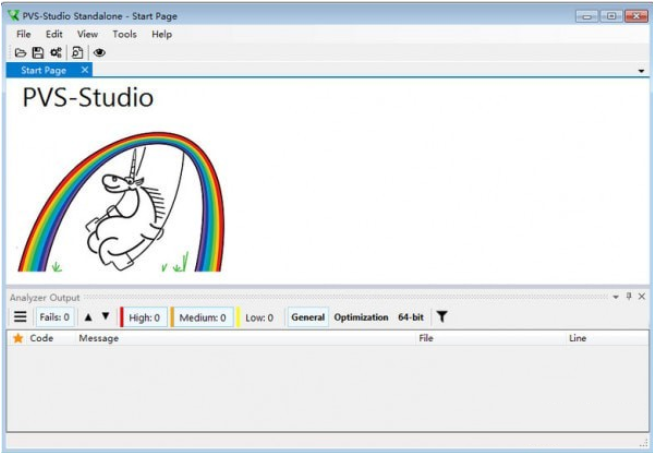Image resolution: width=653 pixels, height=453 pixels.
Task: Toggle Medium severity messages filter
Action: click(x=202, y=317)
